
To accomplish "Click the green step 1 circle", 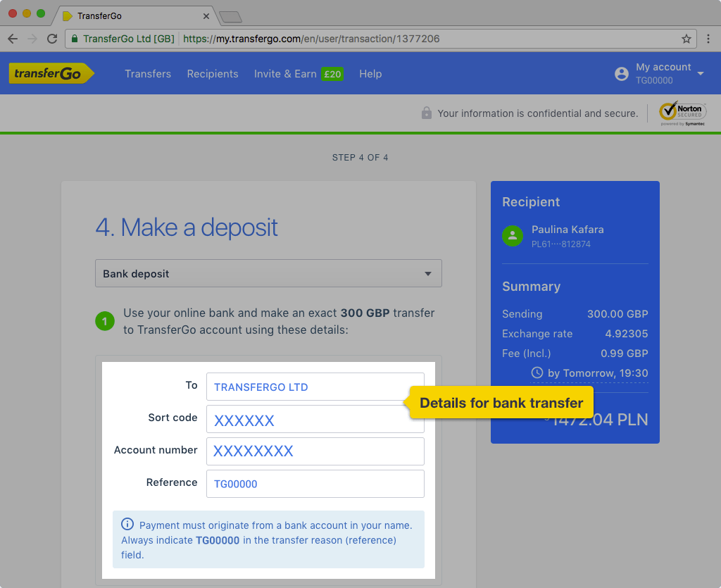I will pos(105,320).
